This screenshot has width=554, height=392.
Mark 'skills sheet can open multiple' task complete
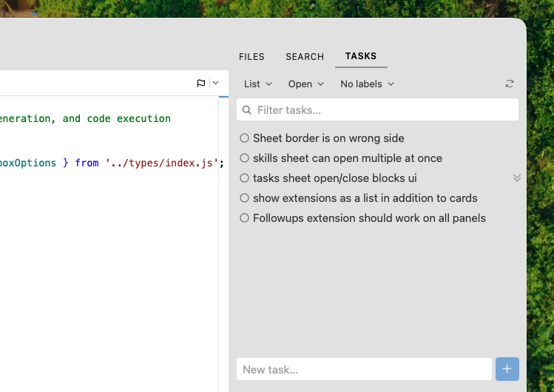coord(244,158)
